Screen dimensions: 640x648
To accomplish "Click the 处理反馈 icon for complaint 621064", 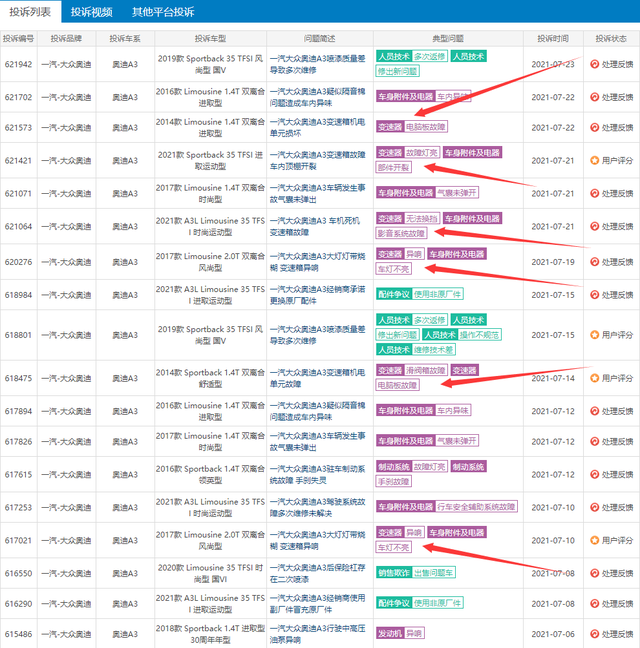I will click(594, 226).
